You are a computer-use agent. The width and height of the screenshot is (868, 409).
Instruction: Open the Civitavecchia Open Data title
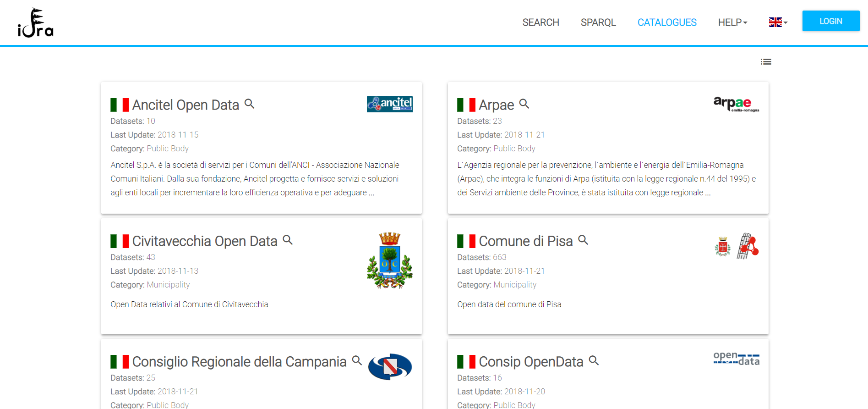coord(205,241)
